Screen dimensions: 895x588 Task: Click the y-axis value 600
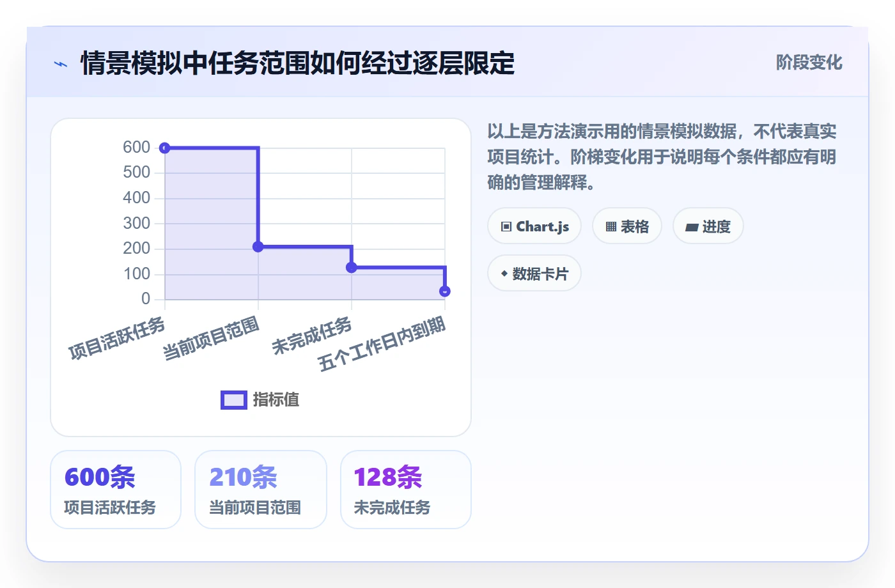pyautogui.click(x=136, y=147)
